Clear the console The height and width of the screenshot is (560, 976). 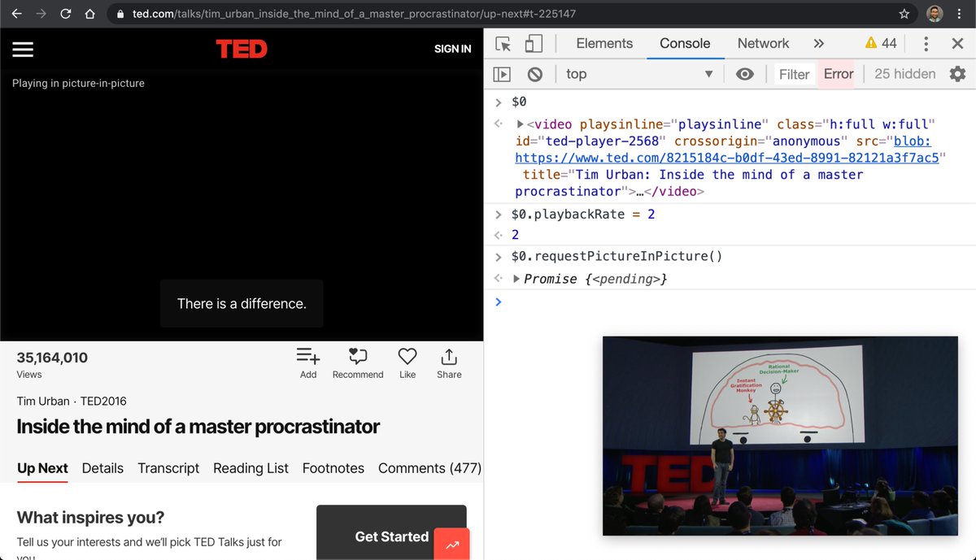point(534,74)
